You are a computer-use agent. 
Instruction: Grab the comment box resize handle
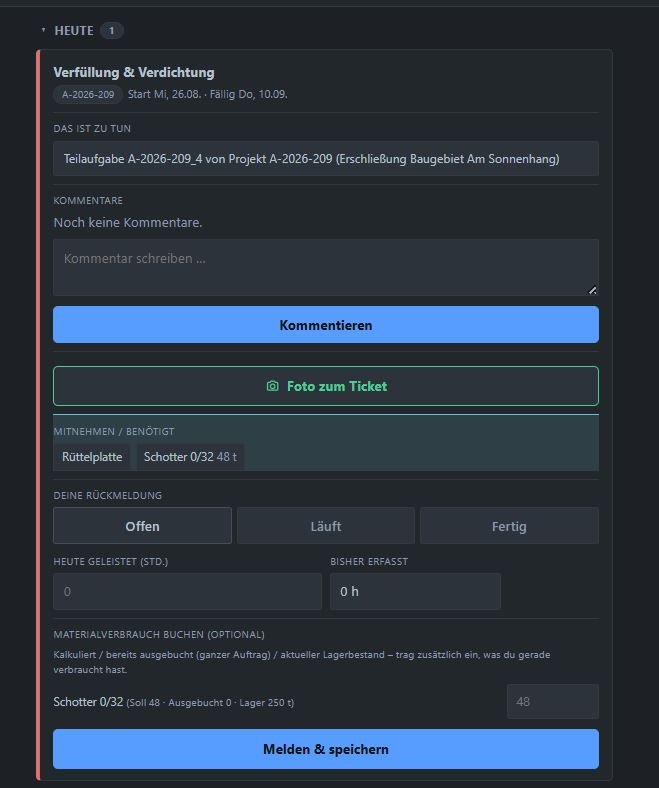(593, 290)
